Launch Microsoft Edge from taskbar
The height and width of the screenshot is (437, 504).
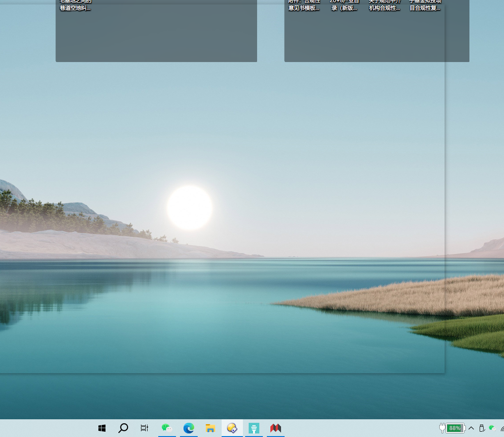pyautogui.click(x=189, y=428)
